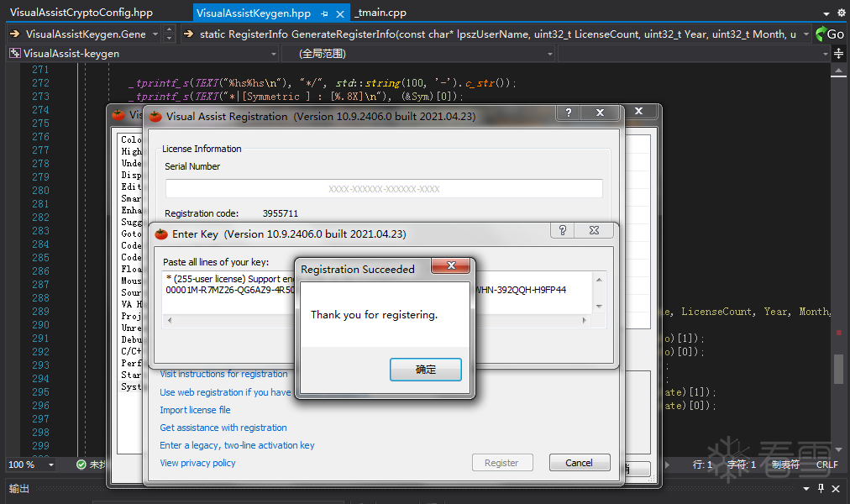Expand the GenerateRegisterInfo method list dropdown
This screenshot has height=504, width=850.
[806, 34]
